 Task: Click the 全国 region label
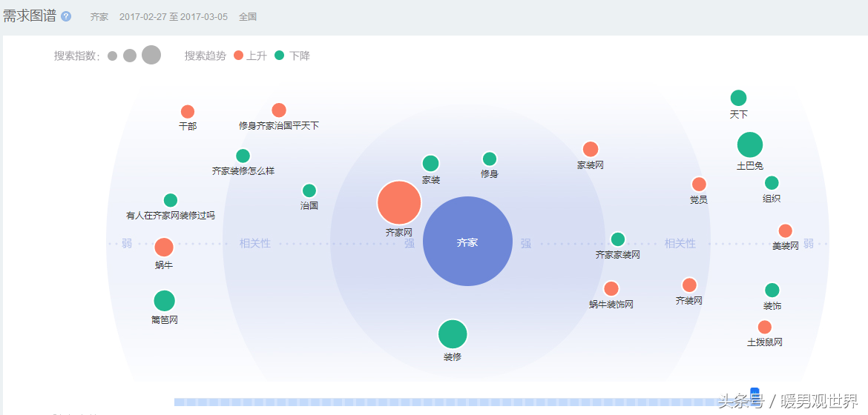[248, 16]
